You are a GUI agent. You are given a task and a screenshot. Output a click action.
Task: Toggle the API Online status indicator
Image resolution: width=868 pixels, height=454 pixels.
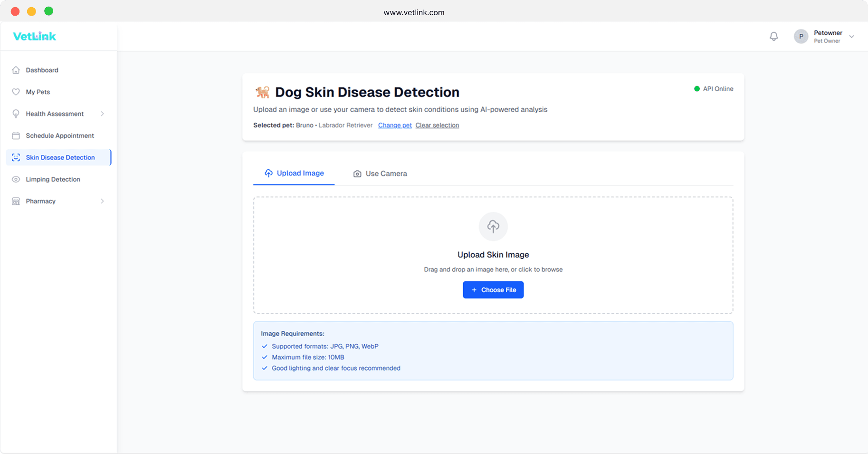pyautogui.click(x=696, y=88)
